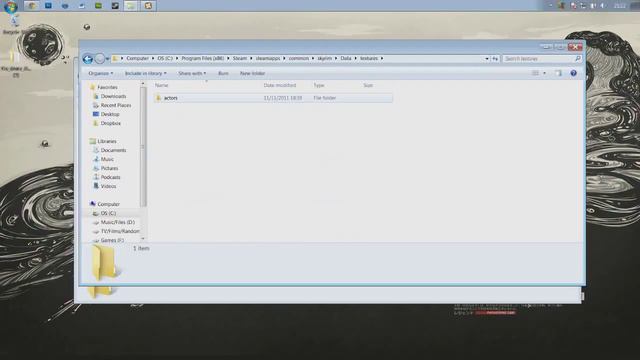Open the Music library
Image resolution: width=640 pixels, height=360 pixels.
107,159
